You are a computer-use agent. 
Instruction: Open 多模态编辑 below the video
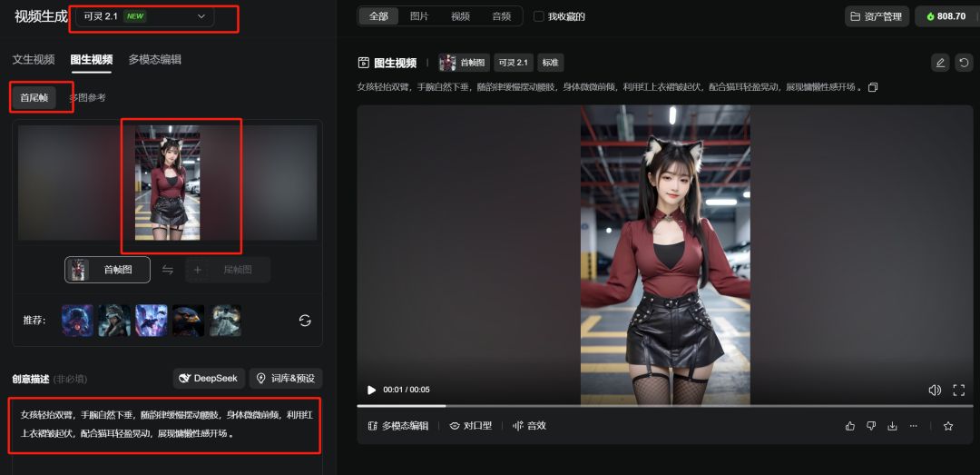coord(398,426)
